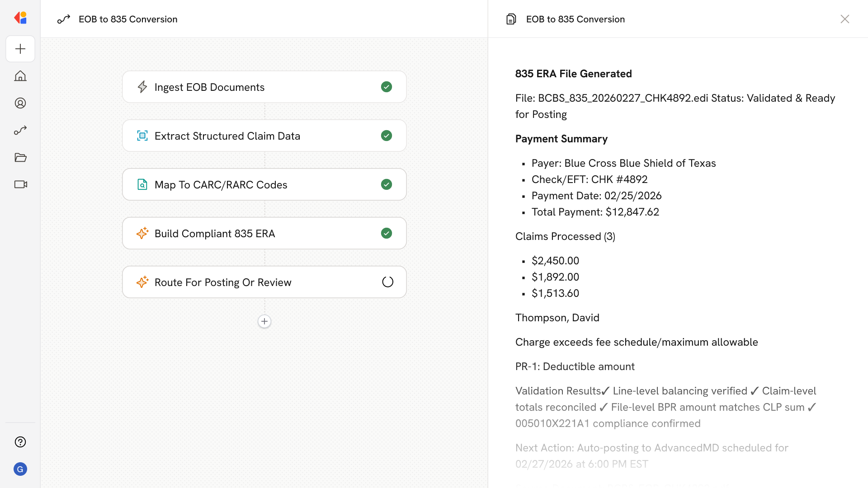Image resolution: width=868 pixels, height=488 pixels.
Task: Open the help question mark icon
Action: [x=20, y=442]
